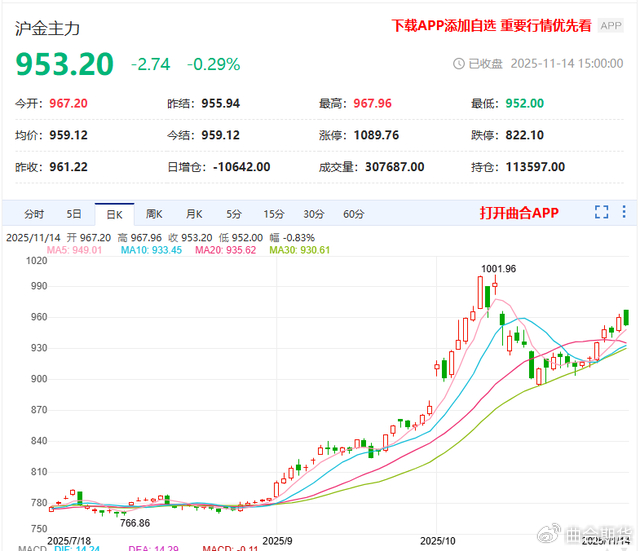Select the 月K tab
The height and width of the screenshot is (551, 640).
tap(194, 214)
